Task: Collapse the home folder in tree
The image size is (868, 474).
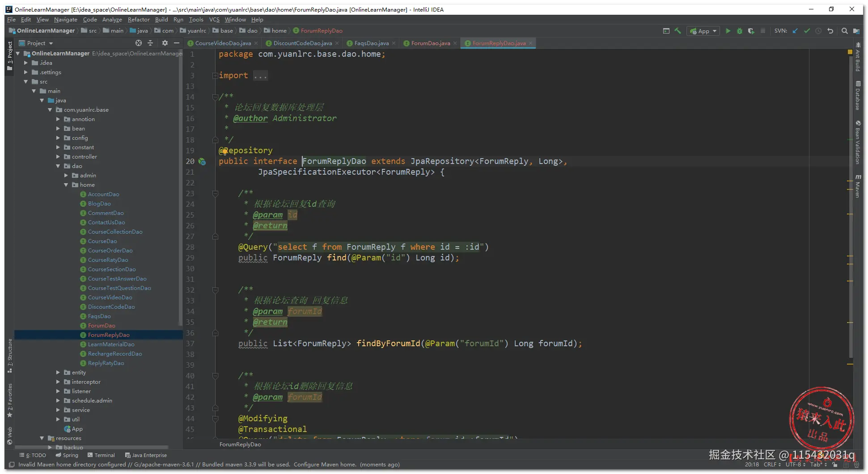Action: pyautogui.click(x=66, y=185)
